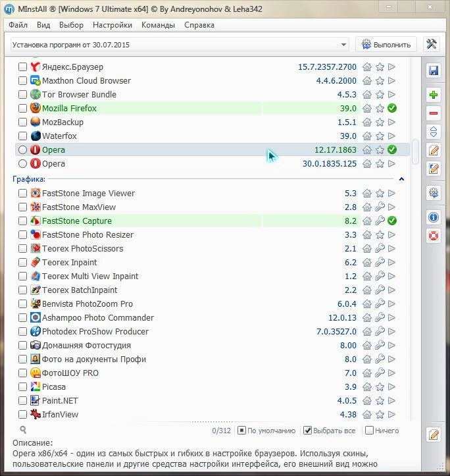The height and width of the screenshot is (476, 450).
Task: Click the red lifebuoy help icon
Action: point(434,236)
